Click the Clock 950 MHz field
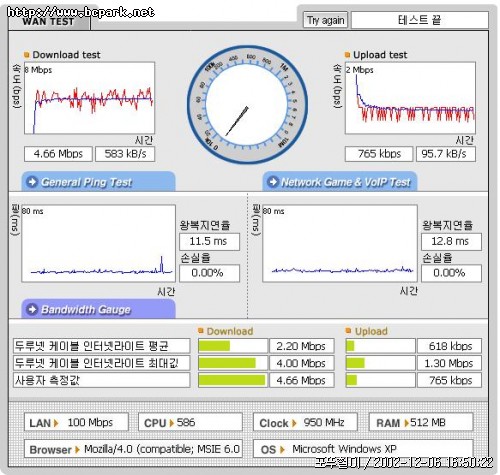The image size is (500, 475). pyautogui.click(x=305, y=422)
